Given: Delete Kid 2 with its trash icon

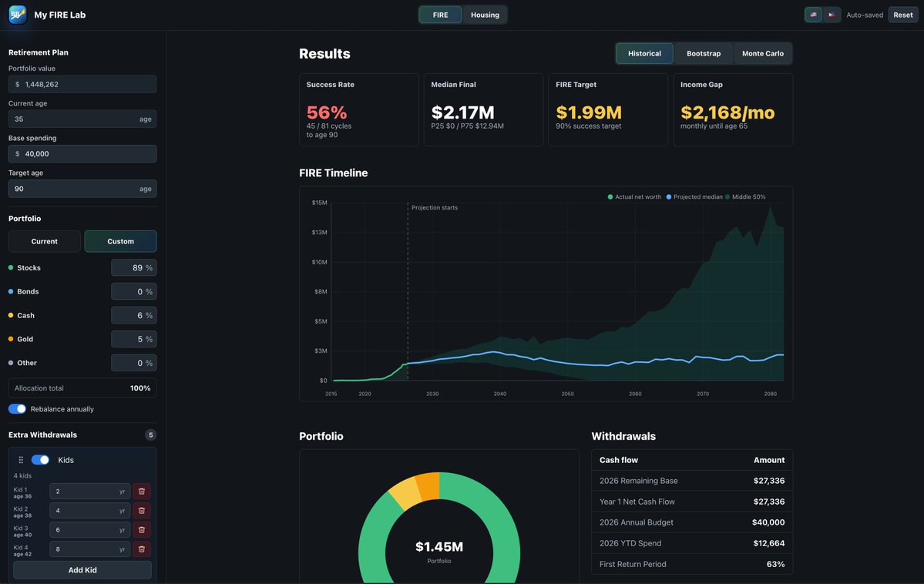Looking at the screenshot, I should click(x=142, y=510).
